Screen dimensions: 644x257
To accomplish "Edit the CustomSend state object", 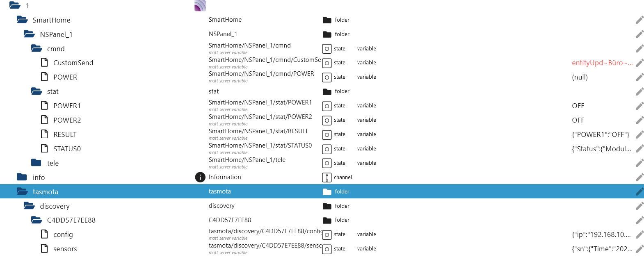I will tap(639, 63).
